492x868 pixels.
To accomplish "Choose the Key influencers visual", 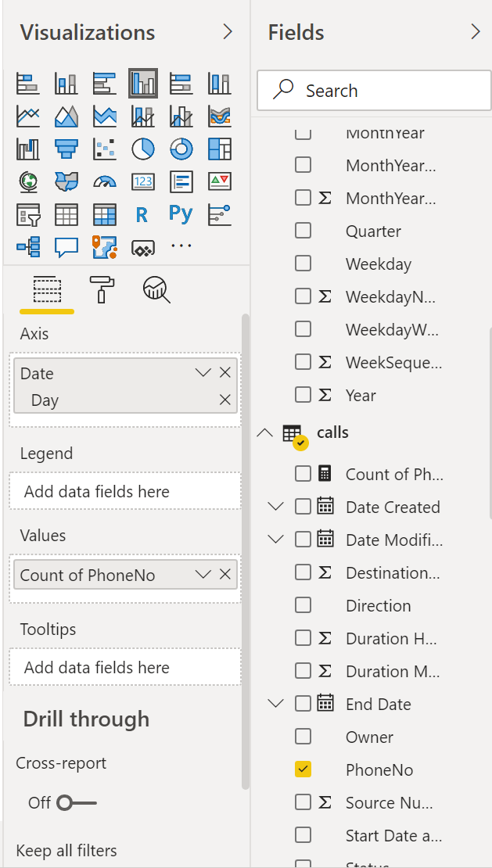I will pos(220,213).
